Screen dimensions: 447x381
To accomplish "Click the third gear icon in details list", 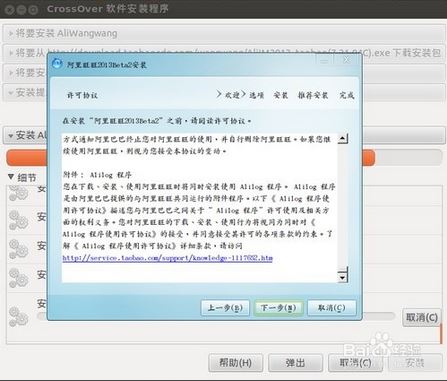I will [x=18, y=249].
